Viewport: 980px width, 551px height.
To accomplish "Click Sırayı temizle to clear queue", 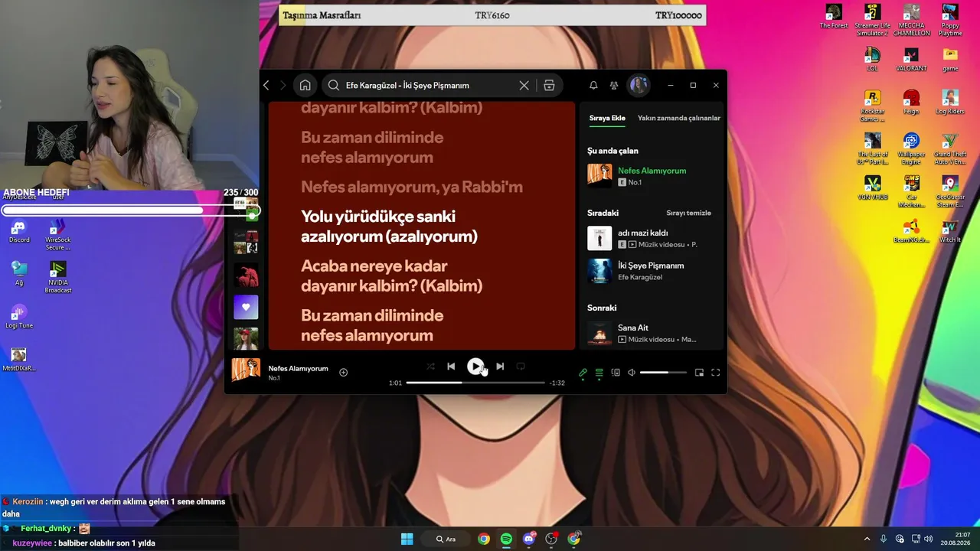I will tap(689, 213).
